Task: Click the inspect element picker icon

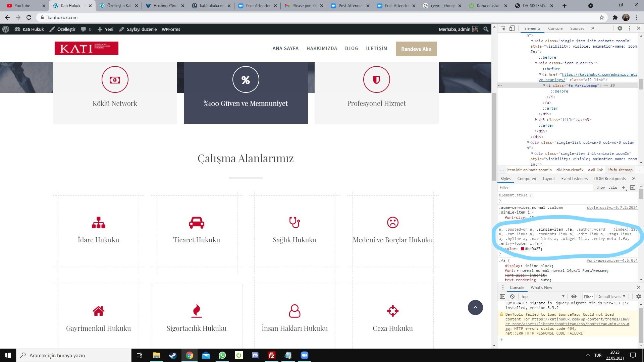Action: (x=503, y=28)
